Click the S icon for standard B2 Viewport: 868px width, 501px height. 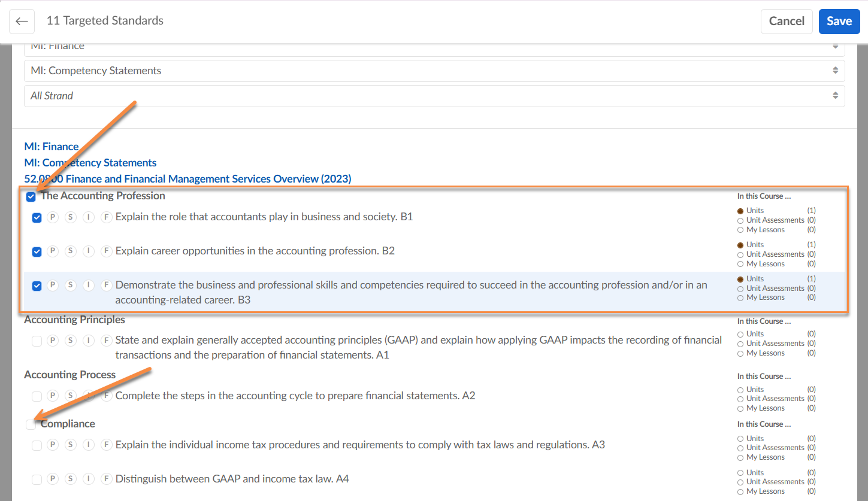click(x=71, y=251)
